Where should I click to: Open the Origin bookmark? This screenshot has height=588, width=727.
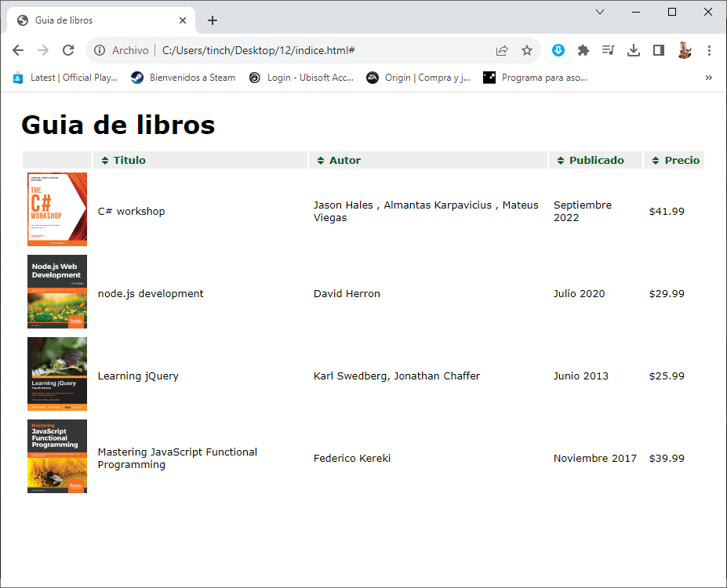[419, 78]
